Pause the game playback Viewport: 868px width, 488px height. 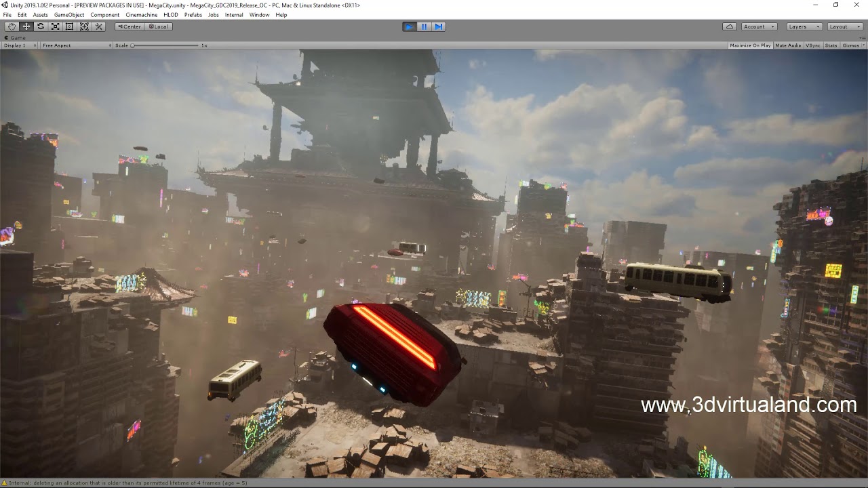pos(424,26)
